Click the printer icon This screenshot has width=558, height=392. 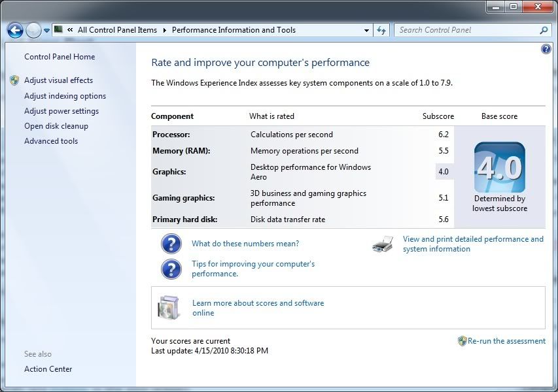(383, 244)
